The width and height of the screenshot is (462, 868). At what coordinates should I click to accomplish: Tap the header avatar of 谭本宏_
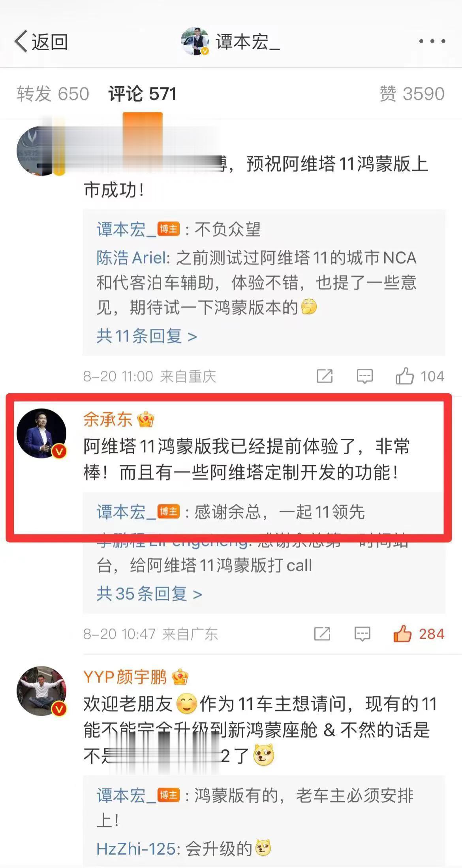click(195, 41)
